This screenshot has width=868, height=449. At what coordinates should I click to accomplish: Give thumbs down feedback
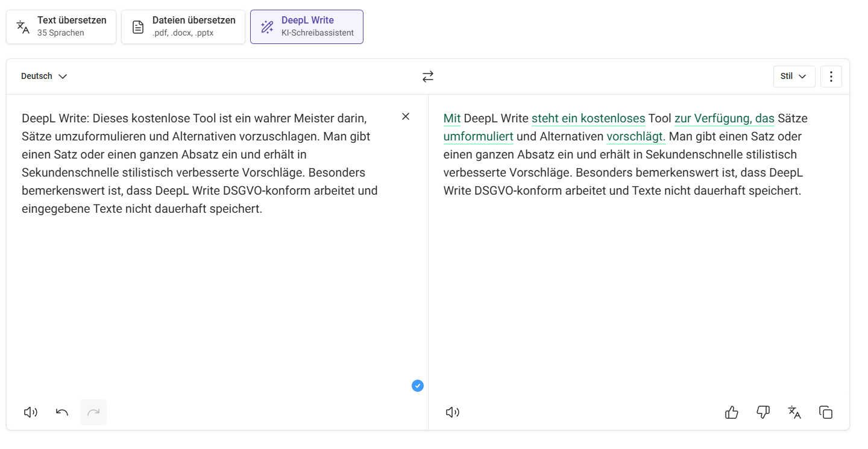[763, 412]
